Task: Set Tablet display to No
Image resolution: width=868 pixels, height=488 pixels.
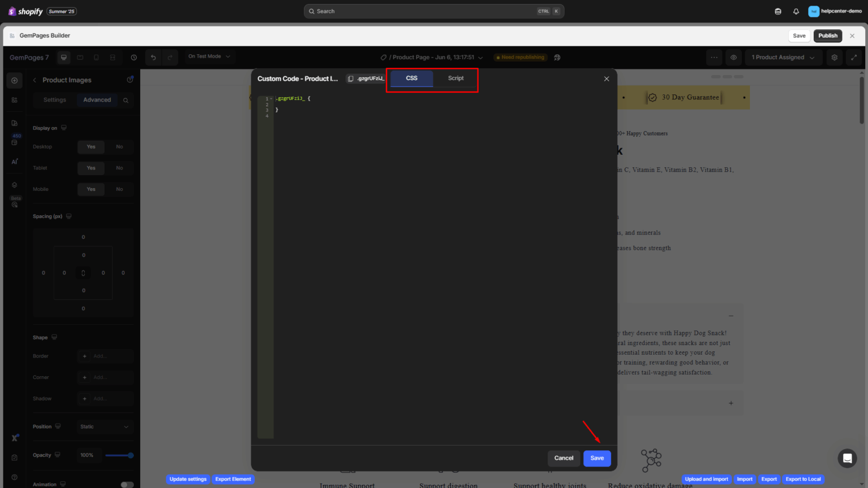Action: pyautogui.click(x=119, y=168)
